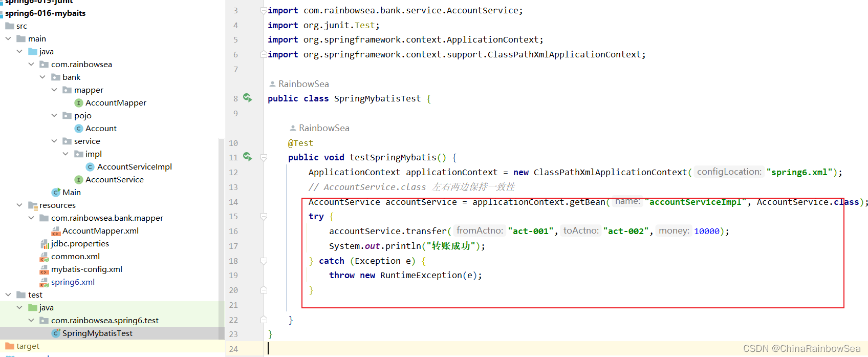Click the resources folder icon
868x357 pixels.
click(33, 205)
